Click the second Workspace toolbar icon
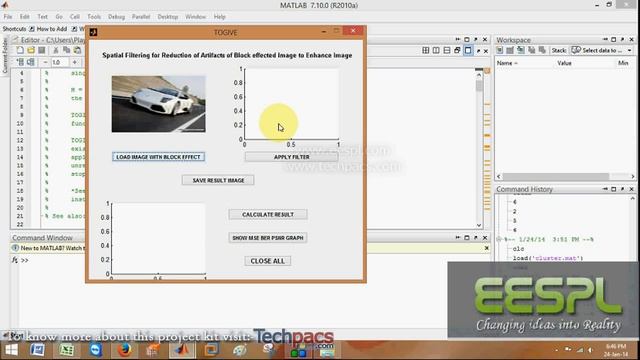Screen dimensions: 640x360 point(510,50)
